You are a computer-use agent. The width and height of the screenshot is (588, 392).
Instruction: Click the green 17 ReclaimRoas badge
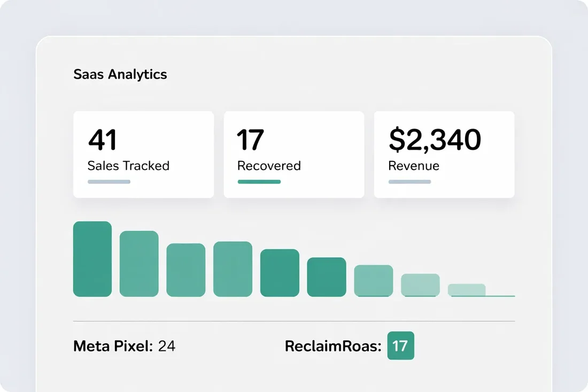pyautogui.click(x=401, y=346)
